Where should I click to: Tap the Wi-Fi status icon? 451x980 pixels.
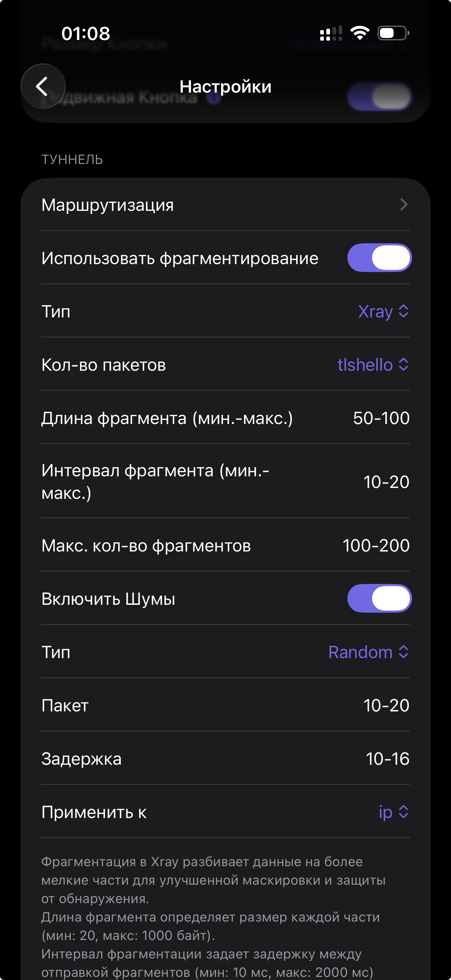[x=360, y=33]
